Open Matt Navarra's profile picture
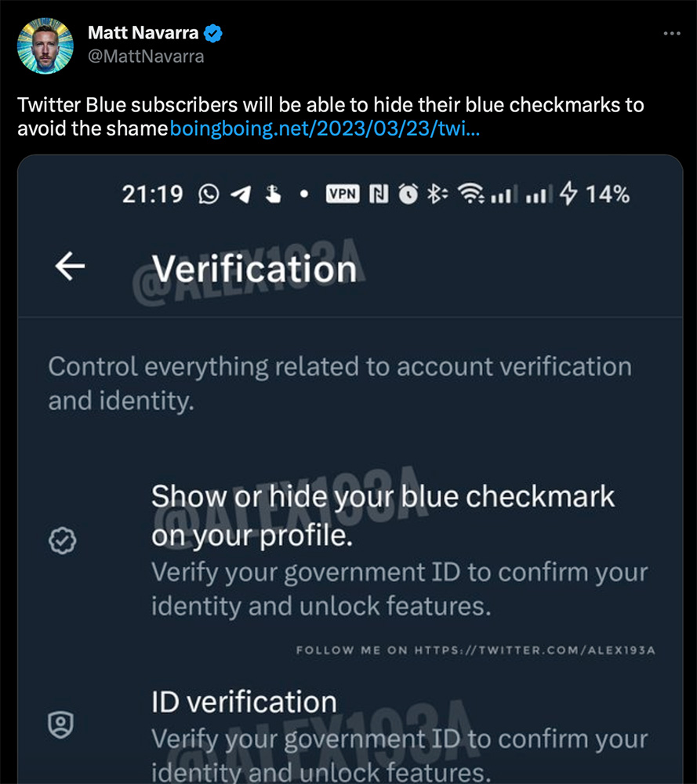 tap(45, 45)
